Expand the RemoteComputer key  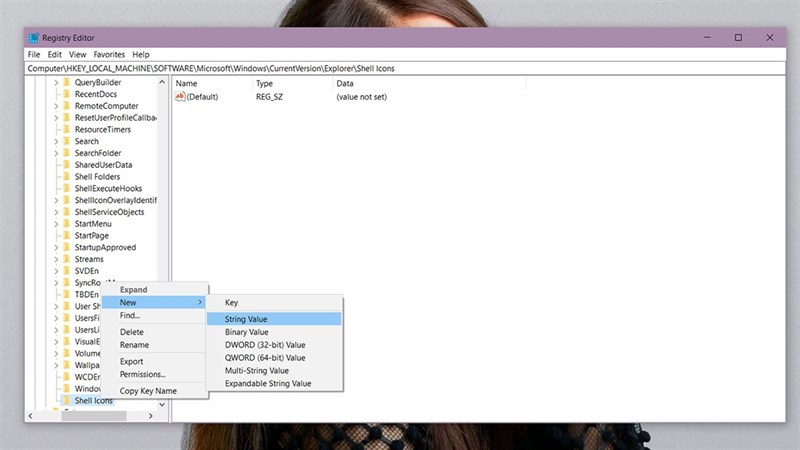tap(56, 106)
